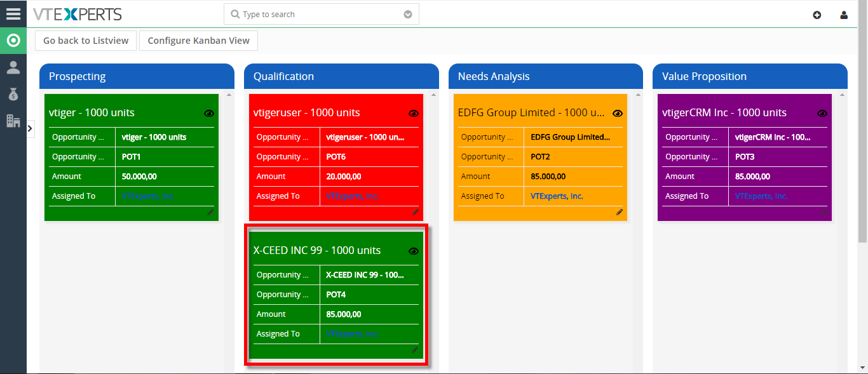The image size is (868, 374).
Task: Open the money bag icon in sidebar
Action: 13,94
